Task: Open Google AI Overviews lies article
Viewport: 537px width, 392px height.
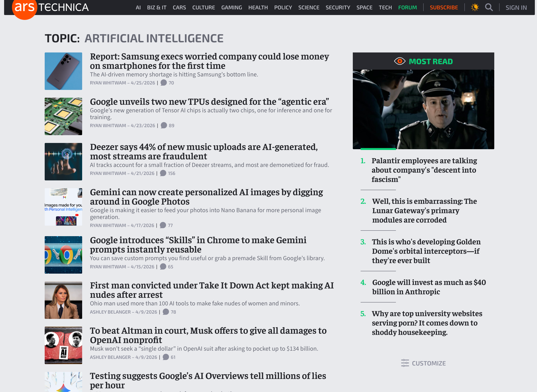Action: (x=208, y=380)
